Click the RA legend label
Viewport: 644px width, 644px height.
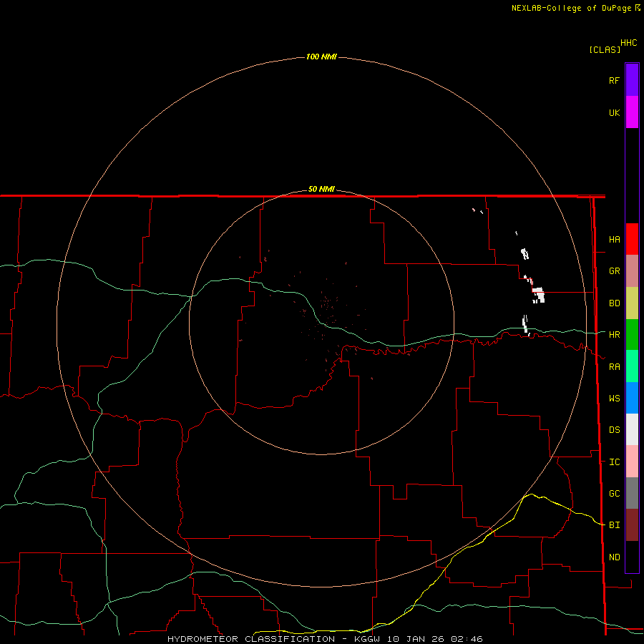pos(614,367)
